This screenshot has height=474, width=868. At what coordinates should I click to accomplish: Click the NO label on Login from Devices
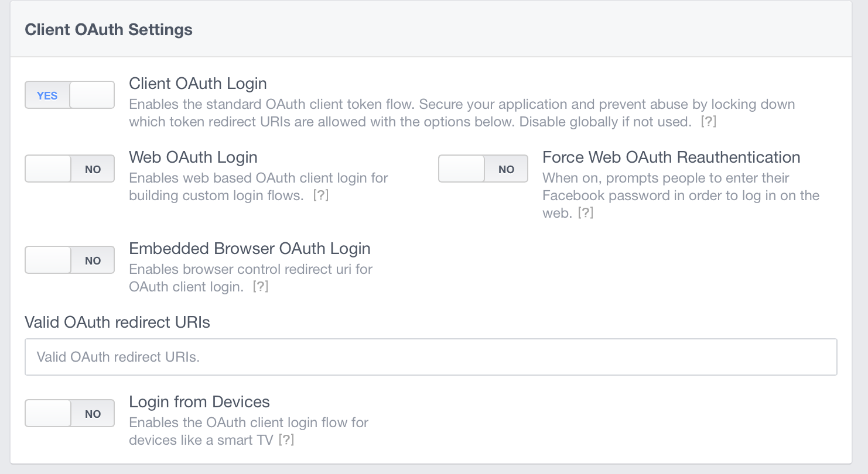click(93, 414)
